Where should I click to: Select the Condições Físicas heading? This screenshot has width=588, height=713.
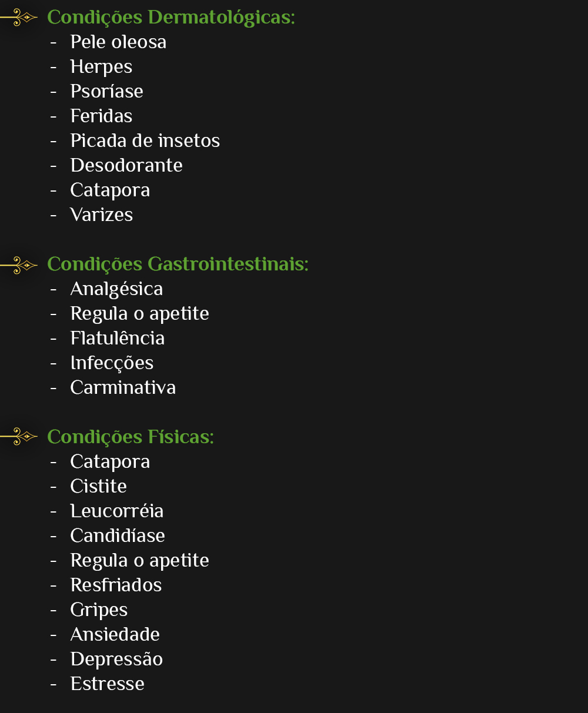pos(130,437)
